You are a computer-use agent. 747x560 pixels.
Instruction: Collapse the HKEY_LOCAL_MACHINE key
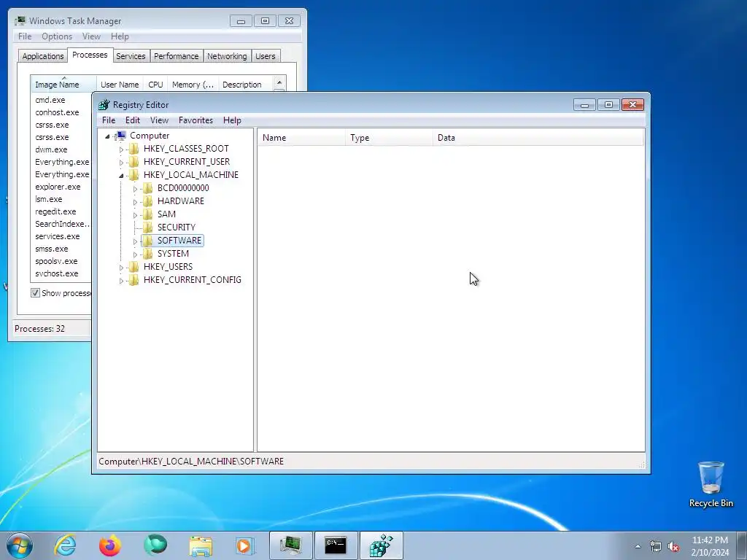point(121,176)
